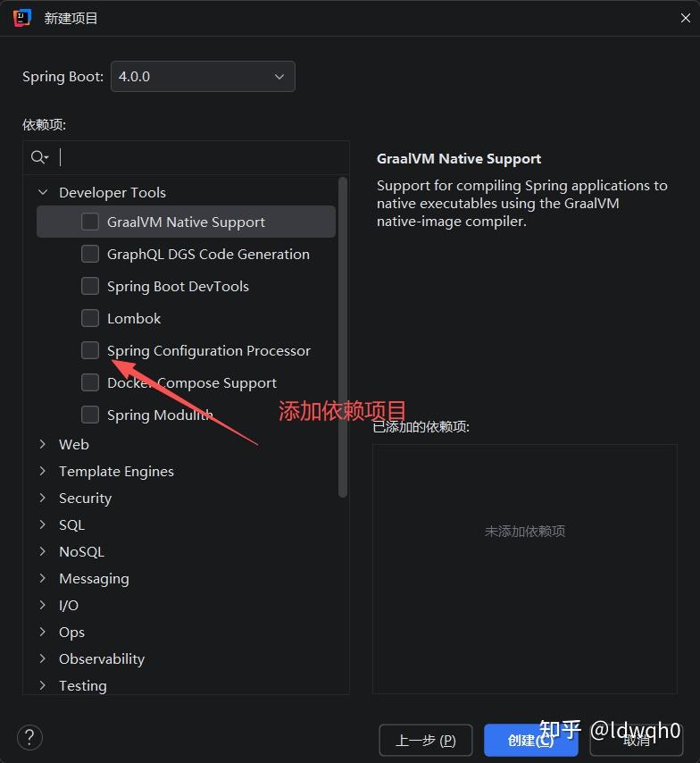
Task: Tick Spring Boot DevTools checkbox
Action: 90,286
